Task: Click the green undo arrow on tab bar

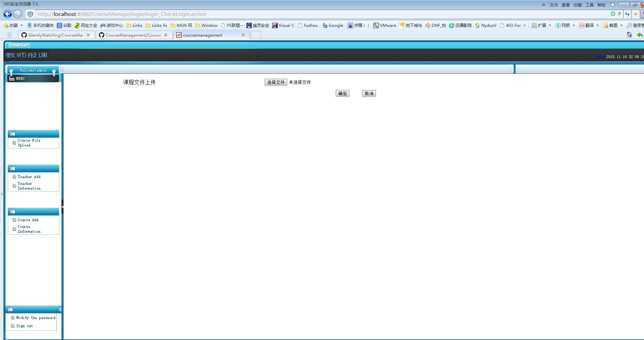Action: tap(640, 35)
